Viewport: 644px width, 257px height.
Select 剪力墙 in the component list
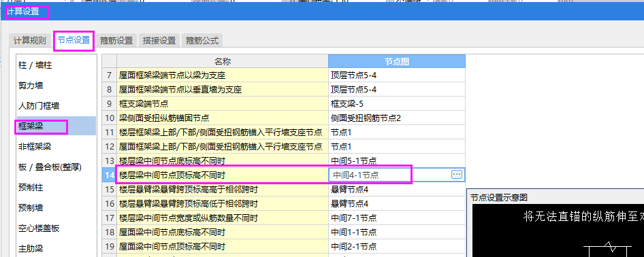tap(57, 86)
